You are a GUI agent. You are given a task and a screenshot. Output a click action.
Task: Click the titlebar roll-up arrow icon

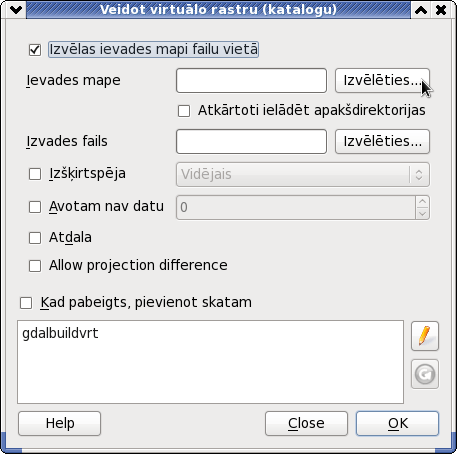pos(421,10)
